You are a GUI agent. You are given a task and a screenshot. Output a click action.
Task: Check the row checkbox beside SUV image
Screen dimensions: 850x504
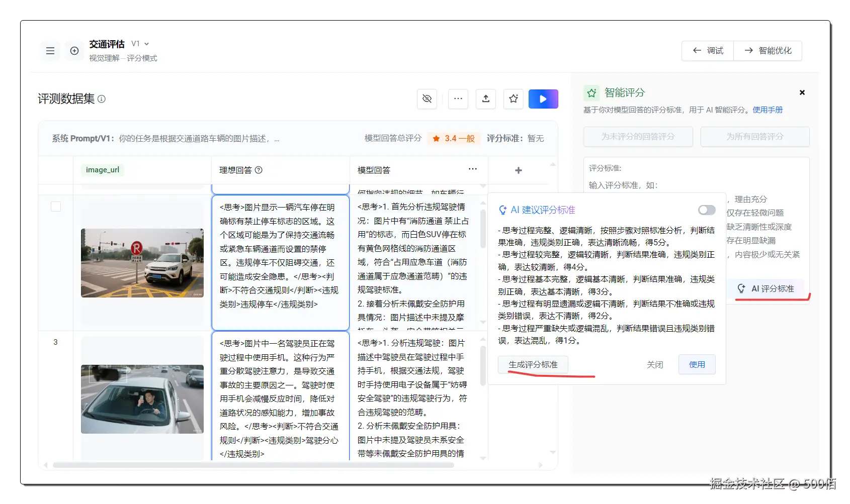coord(56,207)
